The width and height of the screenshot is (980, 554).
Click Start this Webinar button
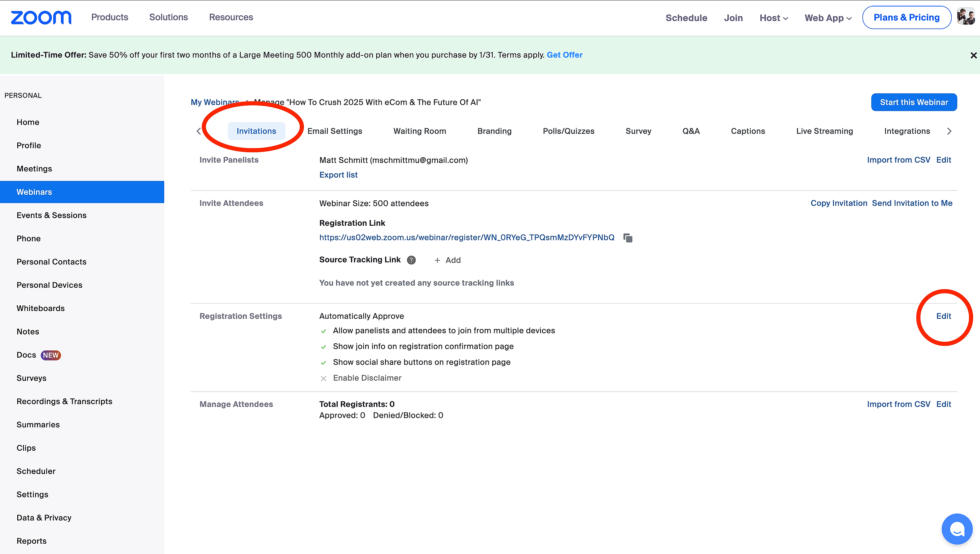click(x=914, y=102)
